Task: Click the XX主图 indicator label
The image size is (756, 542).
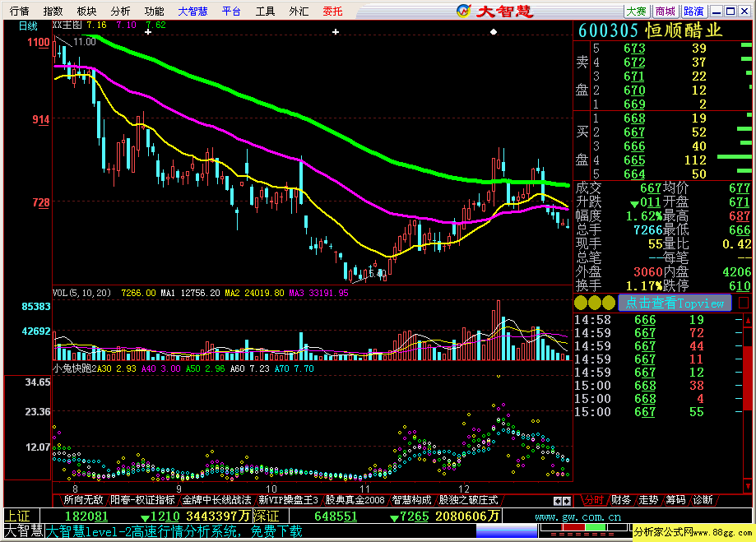Action: click(67, 25)
